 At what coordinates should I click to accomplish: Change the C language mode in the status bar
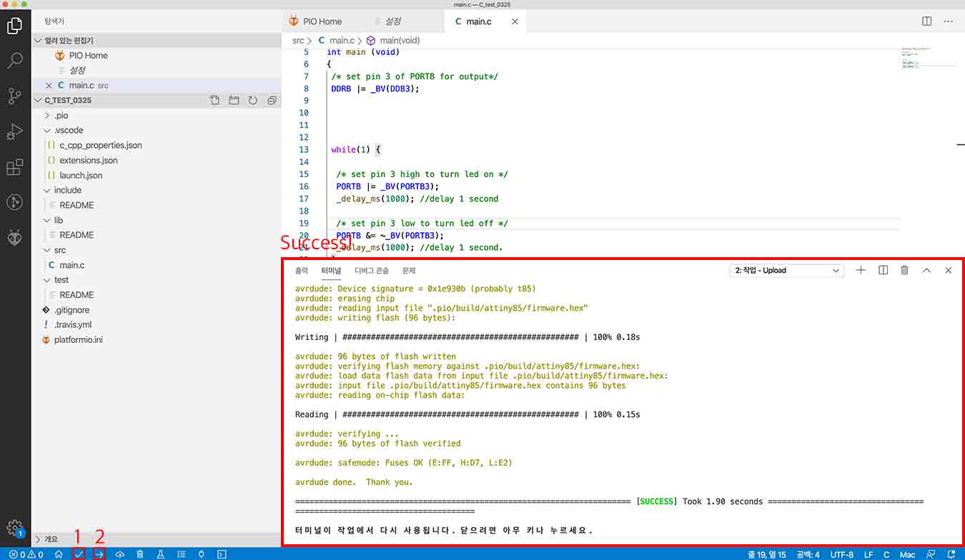tap(886, 554)
